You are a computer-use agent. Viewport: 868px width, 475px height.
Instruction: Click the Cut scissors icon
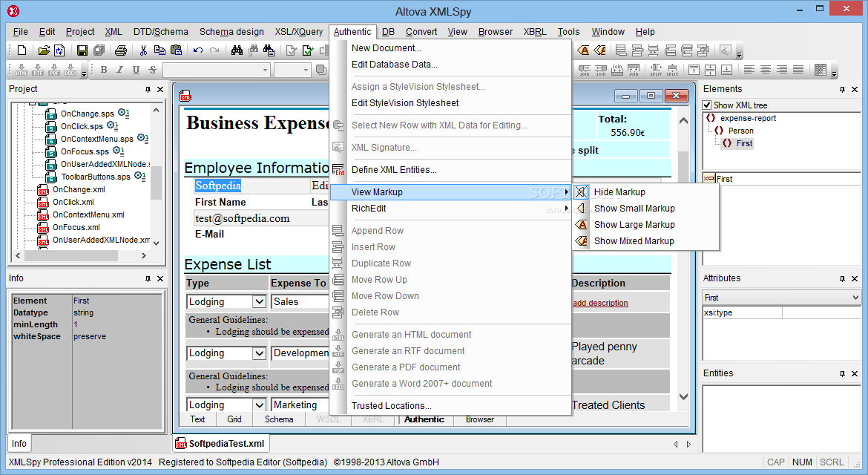point(143,50)
